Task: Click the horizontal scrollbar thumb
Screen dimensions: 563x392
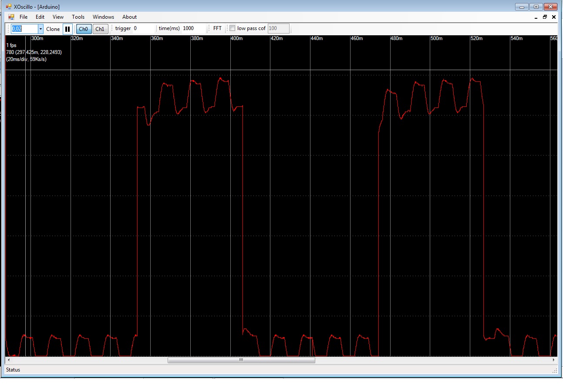Action: click(x=241, y=360)
